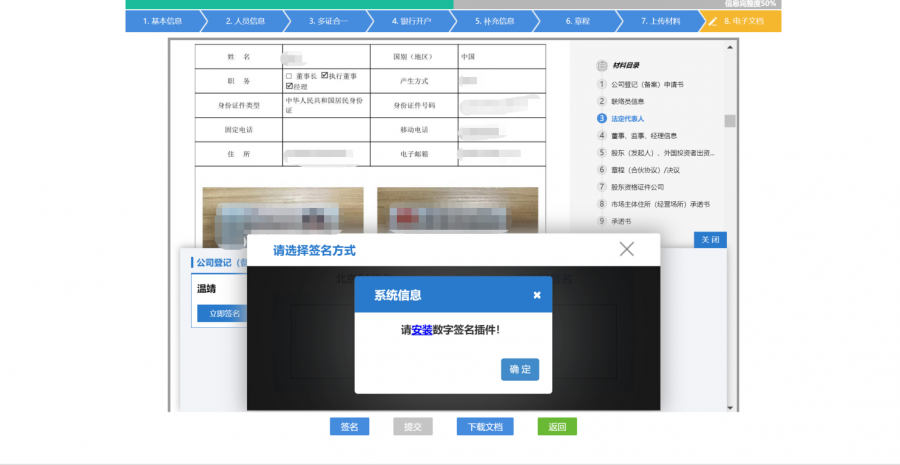Click the 签名 button at bottom
The image size is (900, 465).
350,427
